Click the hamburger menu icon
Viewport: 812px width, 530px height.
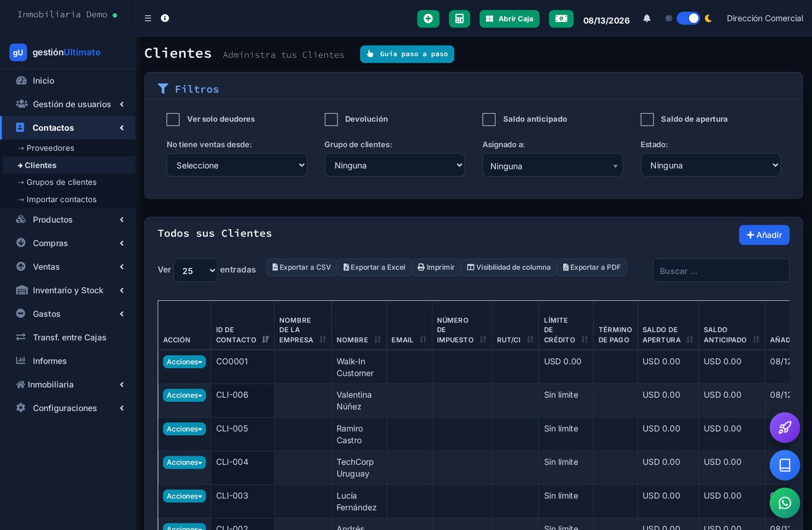148,19
